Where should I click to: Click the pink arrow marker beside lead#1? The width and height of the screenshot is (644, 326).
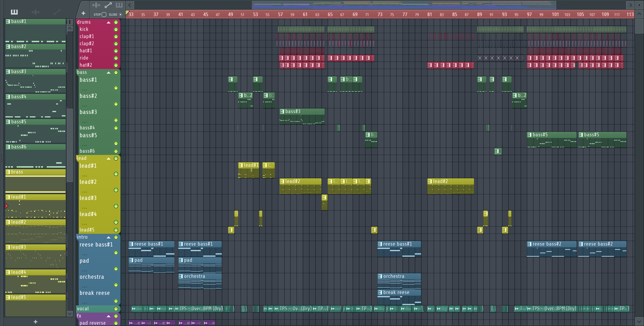pos(6,206)
